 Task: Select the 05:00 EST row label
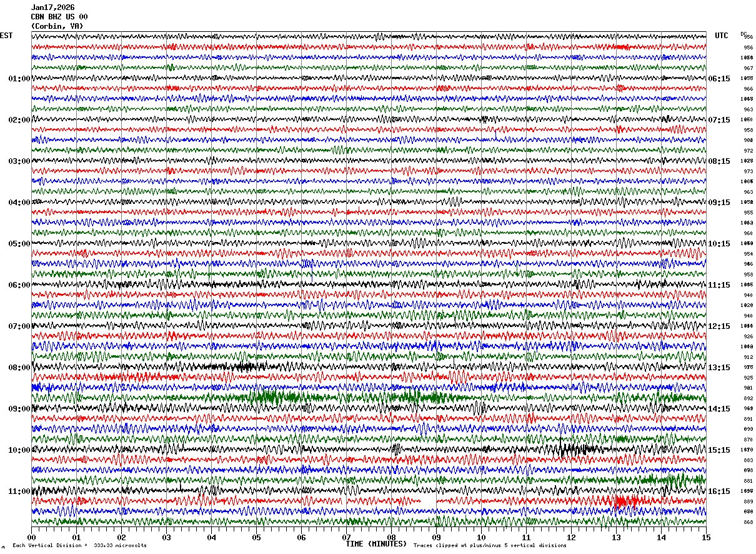(x=19, y=244)
